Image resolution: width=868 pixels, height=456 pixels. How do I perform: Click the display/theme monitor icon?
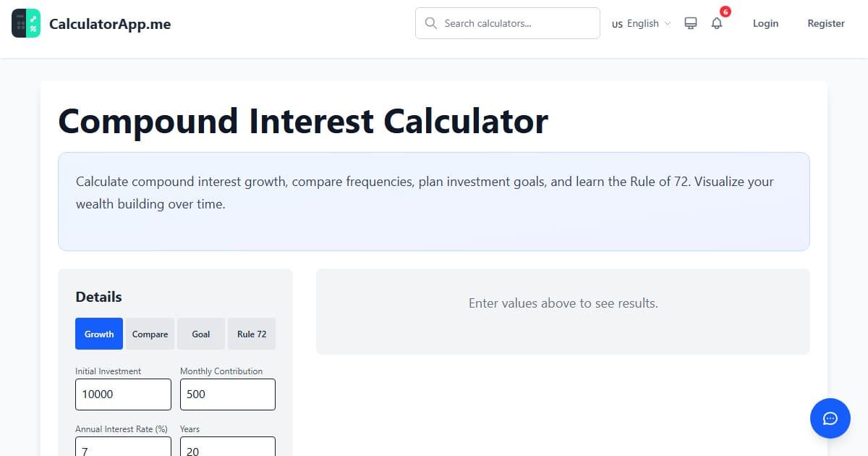point(690,22)
